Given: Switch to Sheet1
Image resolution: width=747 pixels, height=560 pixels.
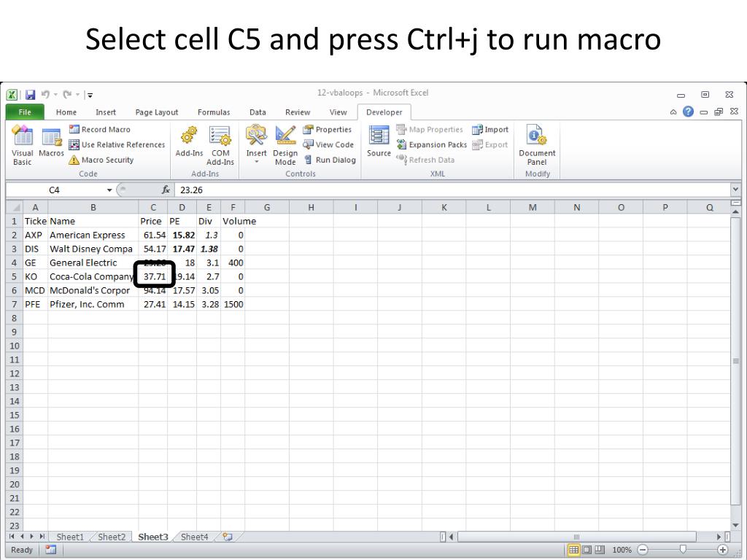Looking at the screenshot, I should (70, 537).
